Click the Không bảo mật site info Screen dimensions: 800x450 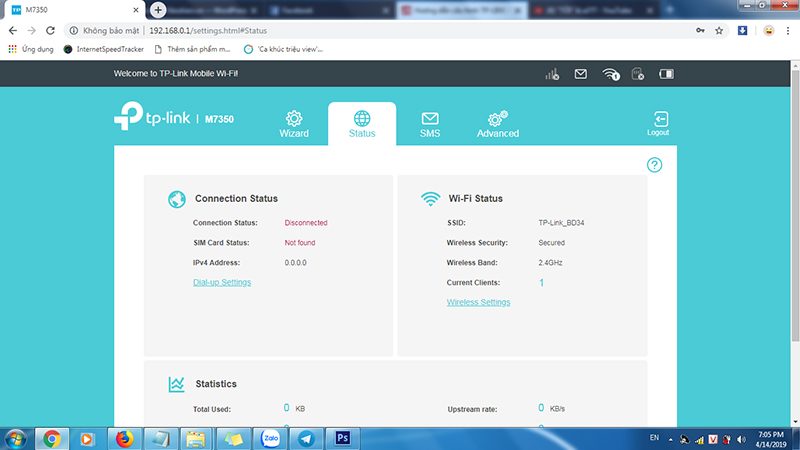click(104, 31)
